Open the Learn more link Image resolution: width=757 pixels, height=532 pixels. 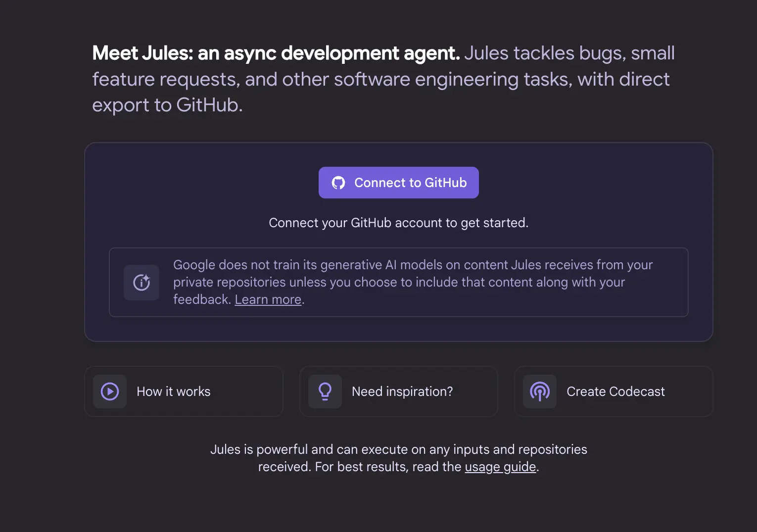pos(268,299)
